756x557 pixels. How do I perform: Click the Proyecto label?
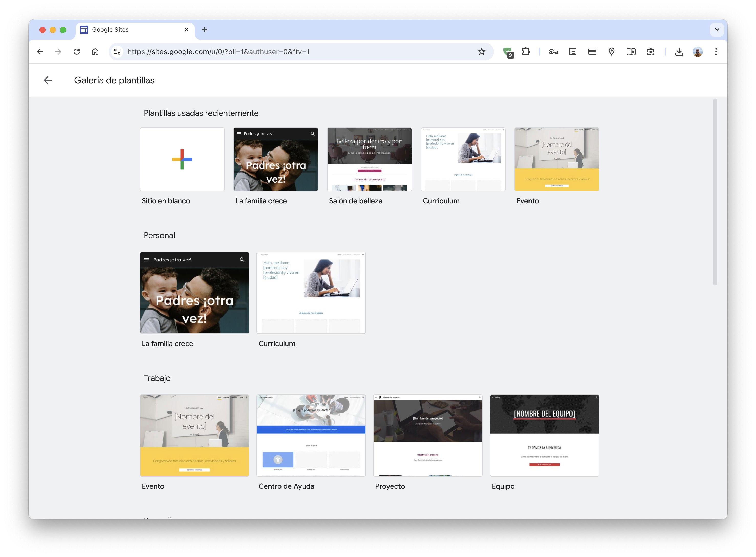point(390,486)
